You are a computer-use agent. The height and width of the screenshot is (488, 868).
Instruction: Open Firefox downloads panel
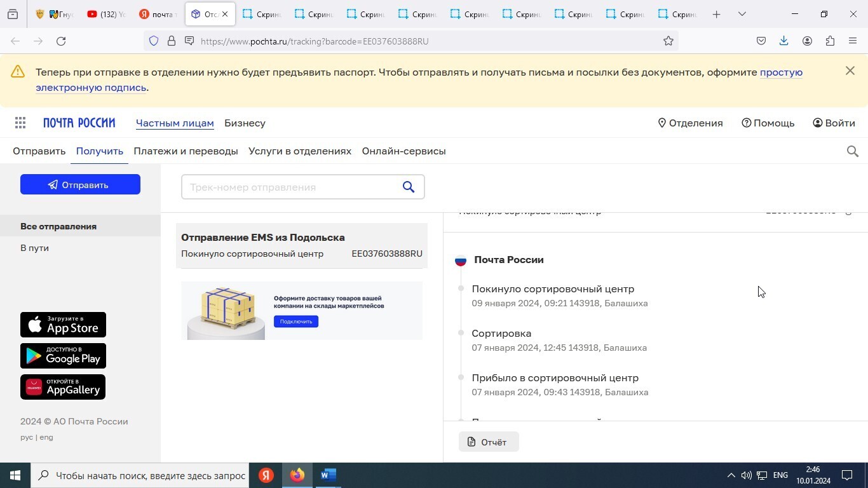783,41
